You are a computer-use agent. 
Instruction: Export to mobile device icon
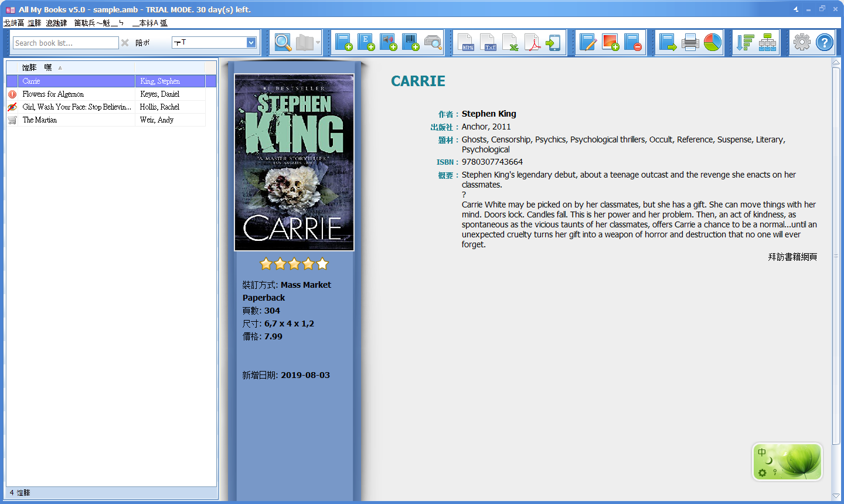pyautogui.click(x=554, y=42)
